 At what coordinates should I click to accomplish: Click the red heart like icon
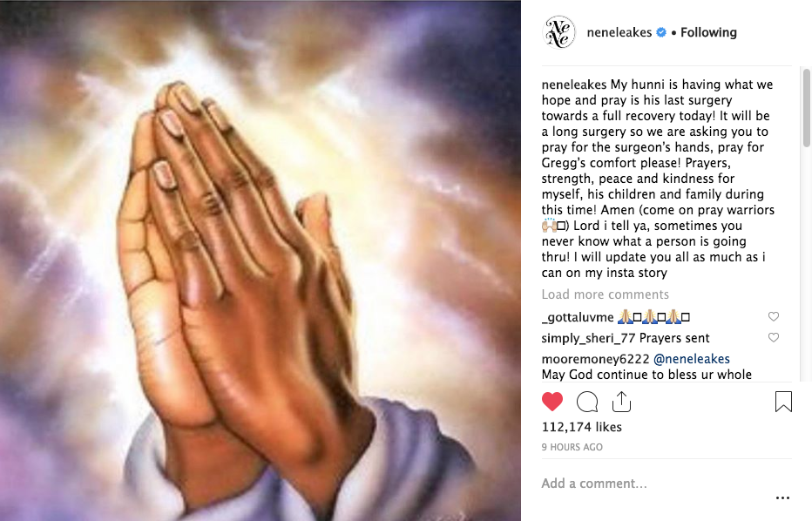click(x=552, y=402)
